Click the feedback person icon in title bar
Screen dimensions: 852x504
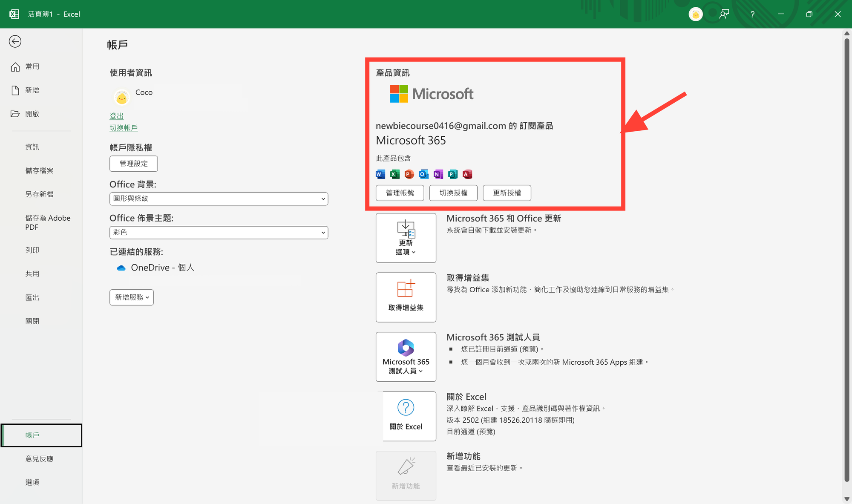pos(724,14)
